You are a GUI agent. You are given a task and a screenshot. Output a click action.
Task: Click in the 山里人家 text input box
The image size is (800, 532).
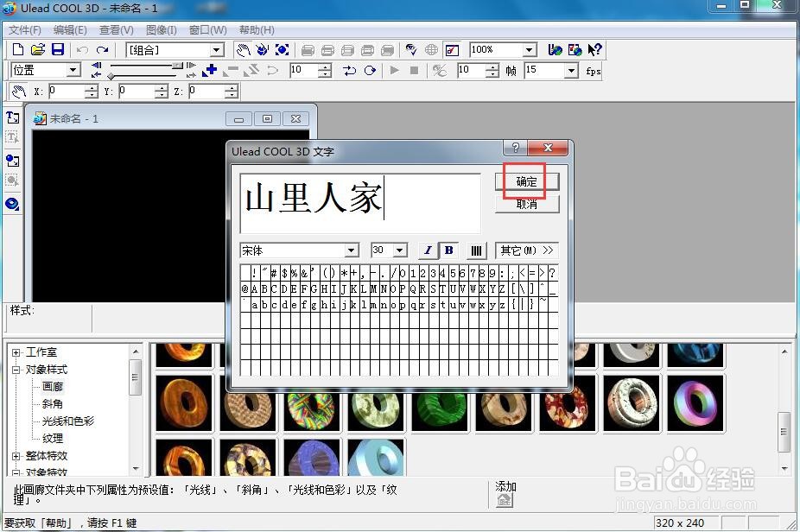(x=360, y=202)
